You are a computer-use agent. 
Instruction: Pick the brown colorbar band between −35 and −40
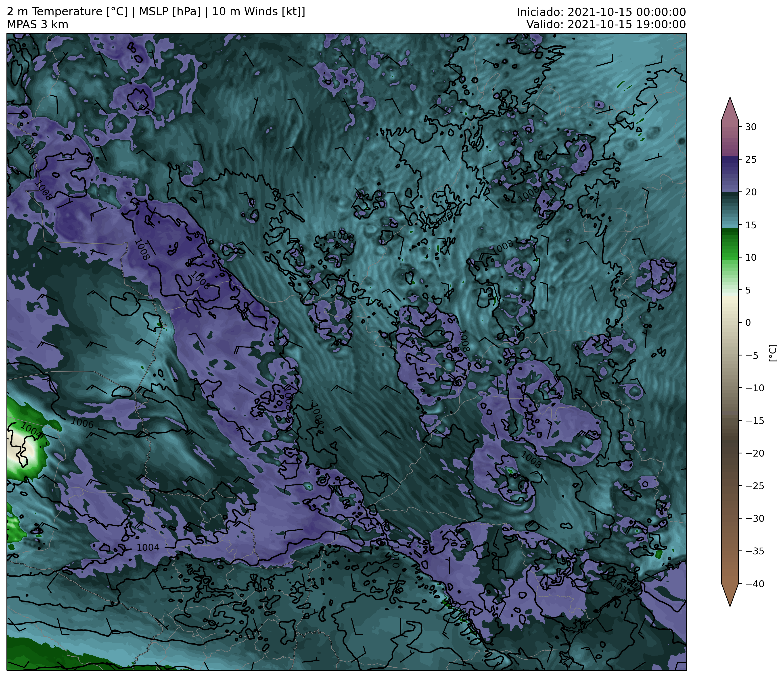click(x=730, y=568)
